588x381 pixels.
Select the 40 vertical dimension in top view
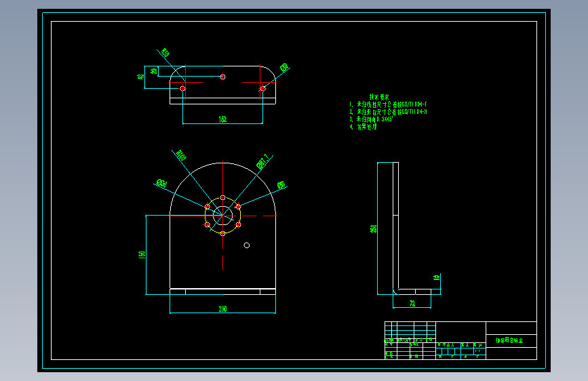pyautogui.click(x=140, y=77)
